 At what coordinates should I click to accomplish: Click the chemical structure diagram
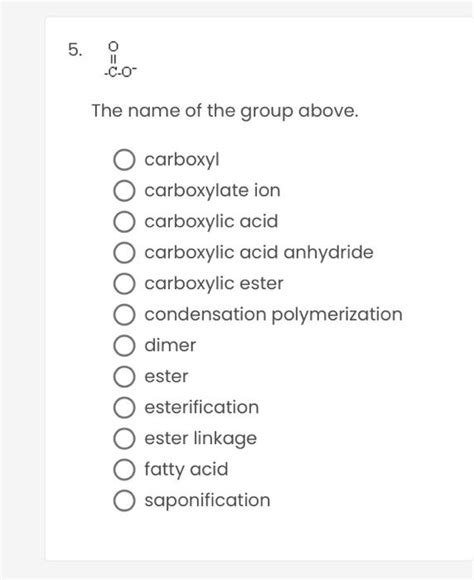[120, 60]
